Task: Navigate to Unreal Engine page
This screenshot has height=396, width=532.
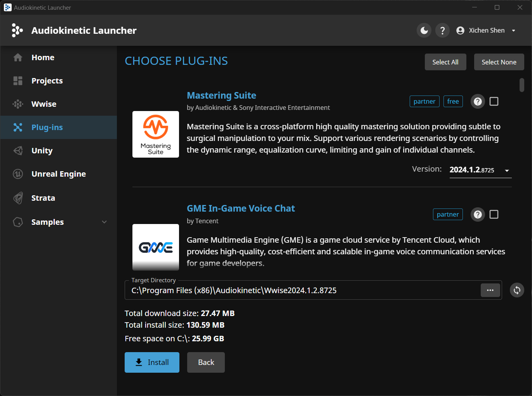Action: pos(59,174)
